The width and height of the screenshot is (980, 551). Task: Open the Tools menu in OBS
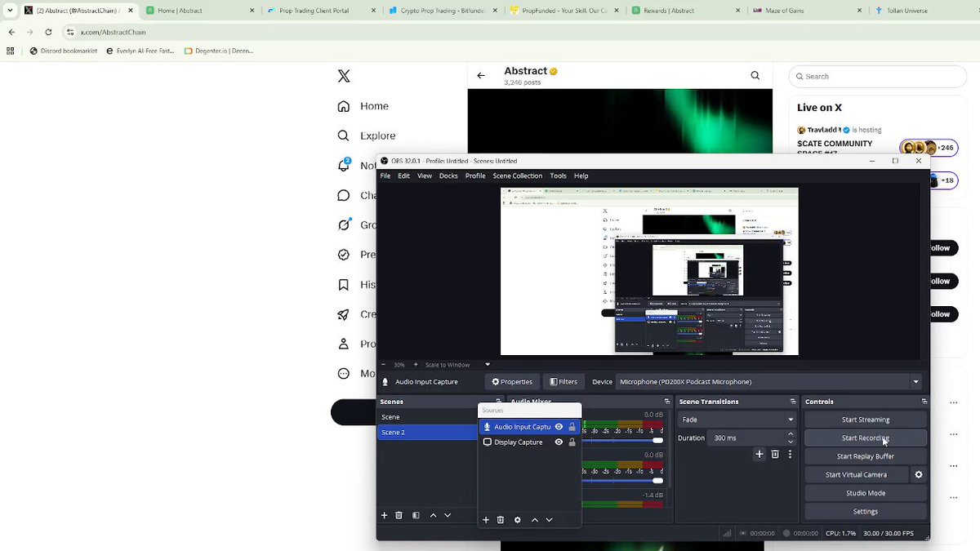click(558, 176)
